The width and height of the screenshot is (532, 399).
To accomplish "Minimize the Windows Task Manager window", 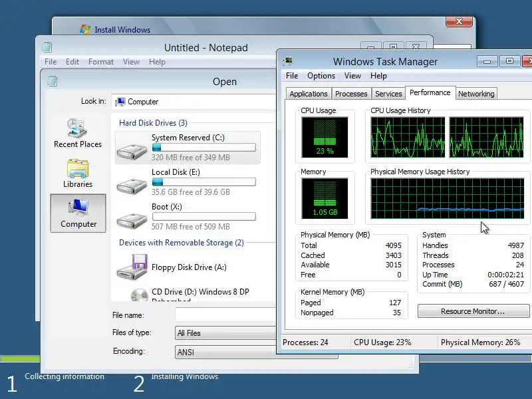I will pos(487,61).
